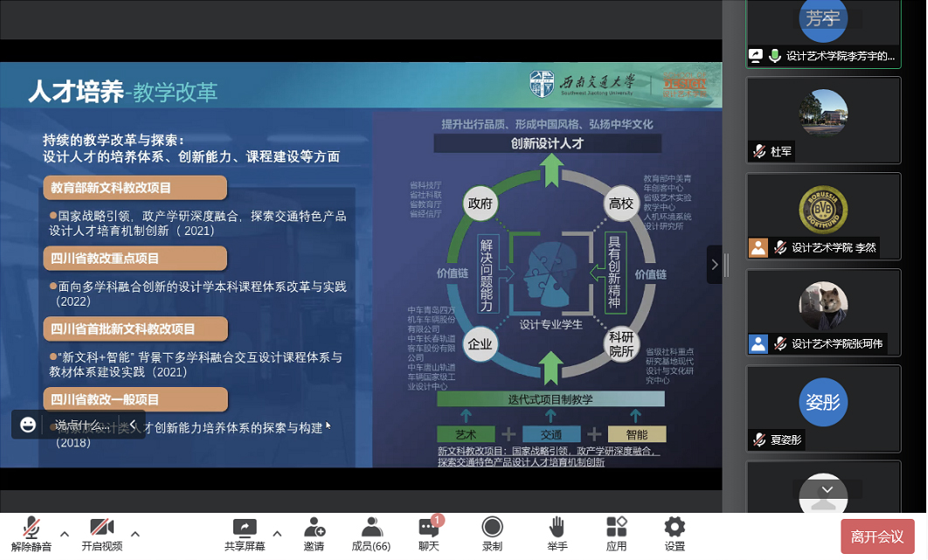Select 设计艺术学院张珂伟 video tile
Screen dimensions: 928x560
[823, 313]
